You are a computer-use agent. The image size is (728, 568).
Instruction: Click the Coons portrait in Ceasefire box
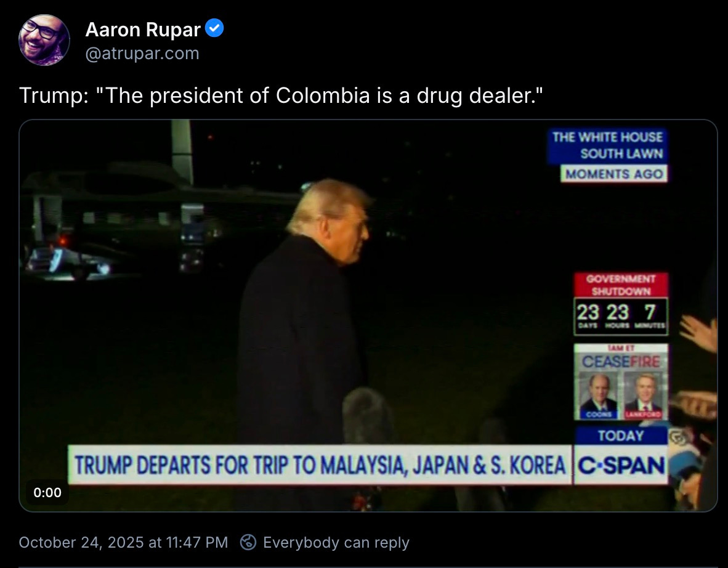coord(599,396)
